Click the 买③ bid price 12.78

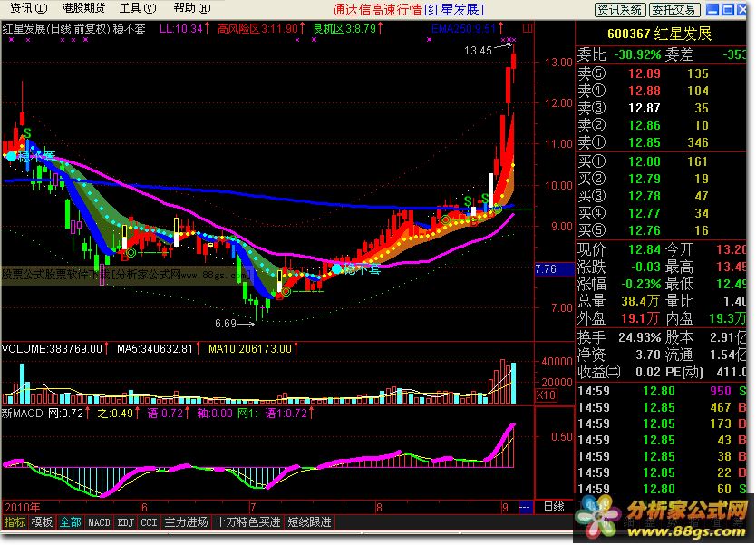point(645,197)
